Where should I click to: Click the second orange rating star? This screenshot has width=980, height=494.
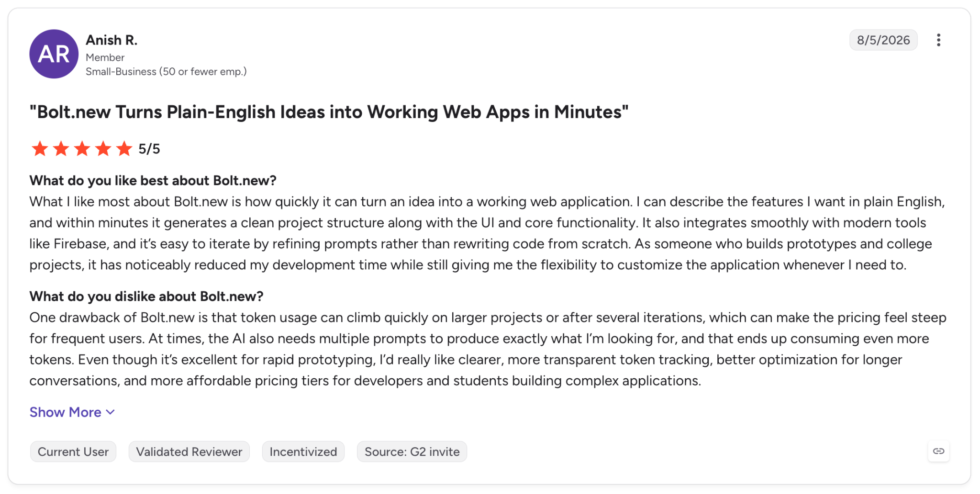click(61, 149)
